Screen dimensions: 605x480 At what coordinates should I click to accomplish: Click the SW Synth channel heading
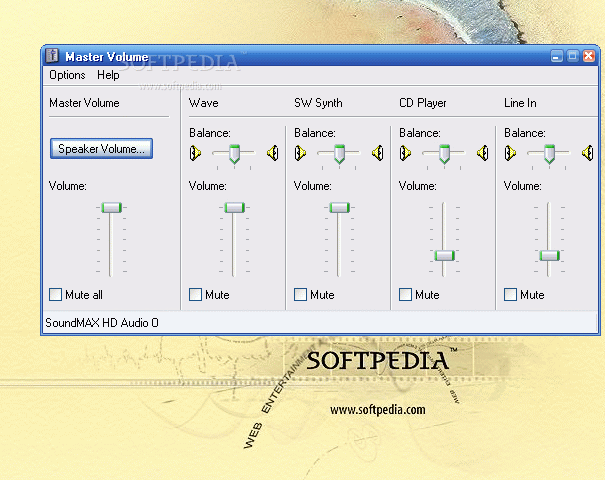click(318, 103)
